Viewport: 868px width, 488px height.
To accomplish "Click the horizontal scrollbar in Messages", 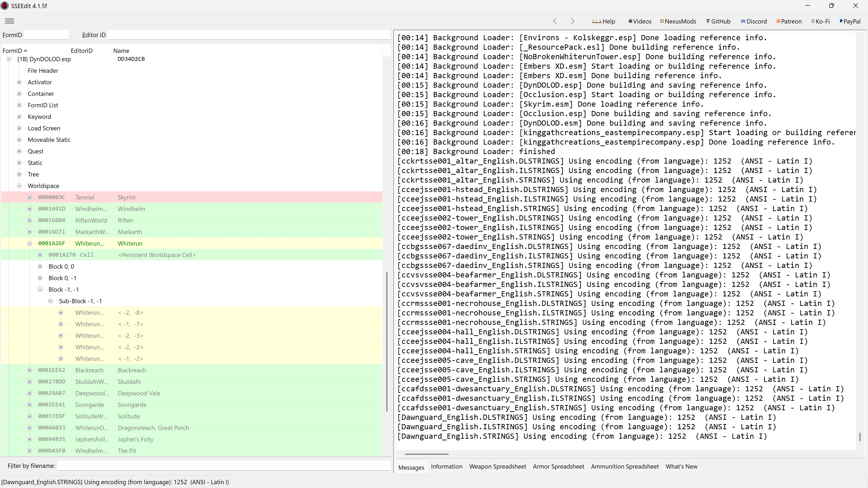I will tap(426, 454).
